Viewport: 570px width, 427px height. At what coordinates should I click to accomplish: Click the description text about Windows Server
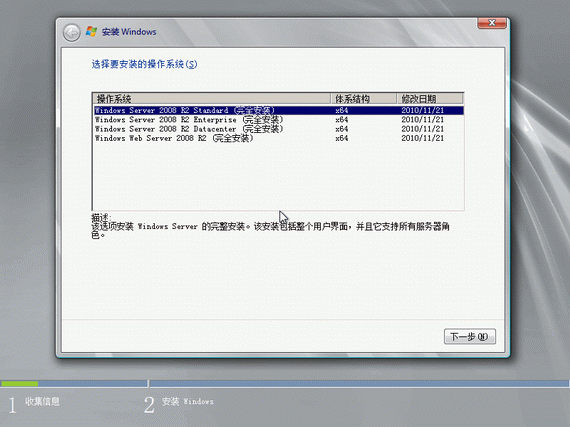270,230
